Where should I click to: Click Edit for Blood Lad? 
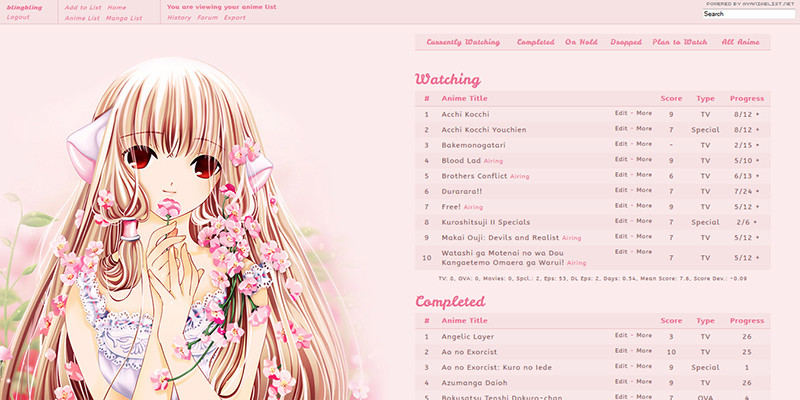pyautogui.click(x=621, y=159)
